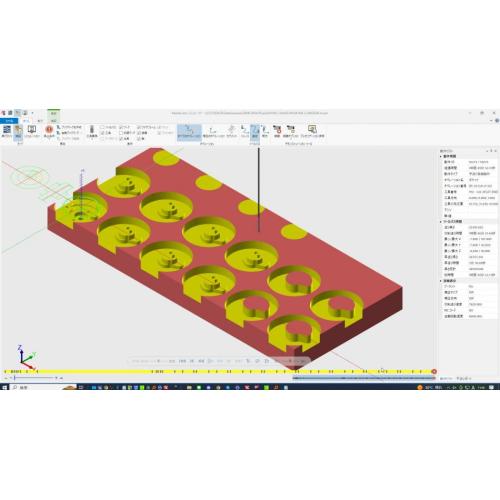Click the red end marker on yellow timeline
This screenshot has height=500, width=500.
434,371
